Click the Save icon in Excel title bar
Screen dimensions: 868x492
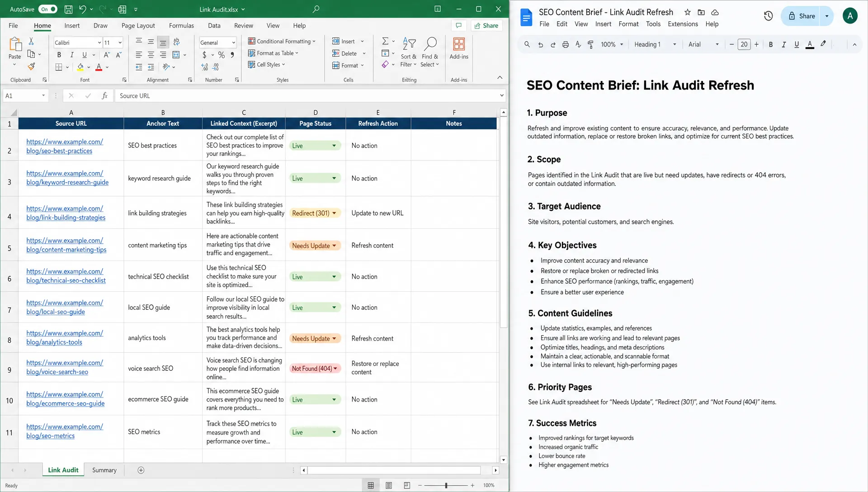pyautogui.click(x=68, y=9)
